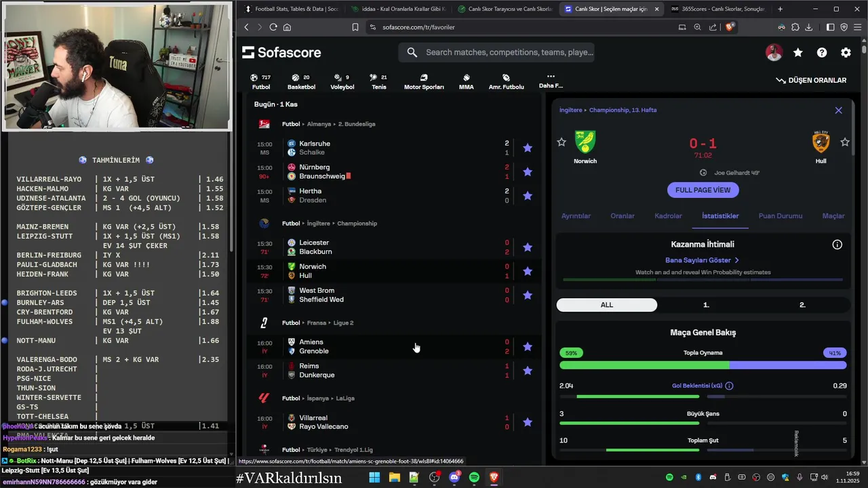
Task: Open browser downloads icon
Action: (808, 27)
